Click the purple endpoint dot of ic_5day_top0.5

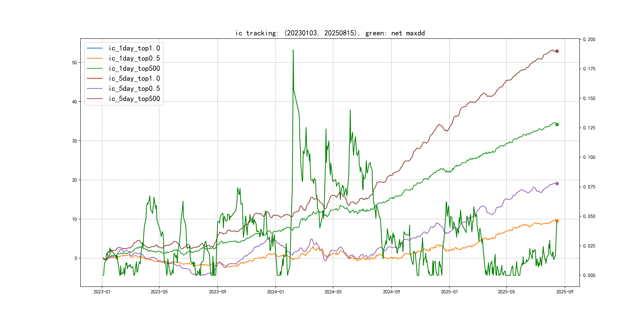tap(557, 183)
